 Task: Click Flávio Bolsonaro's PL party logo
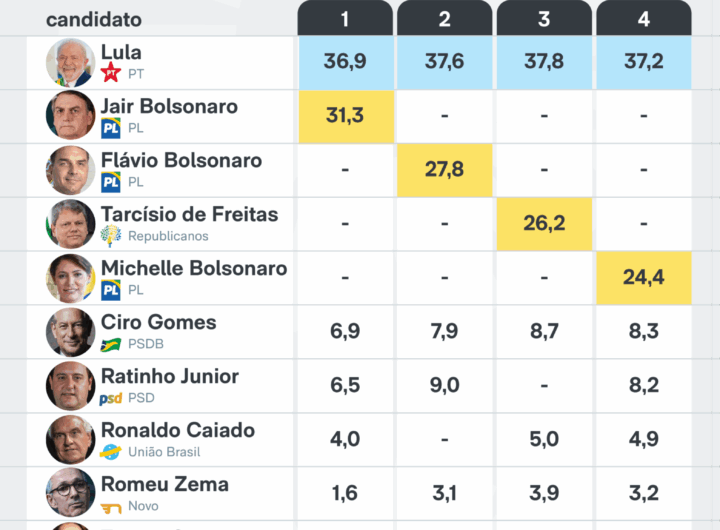(111, 181)
